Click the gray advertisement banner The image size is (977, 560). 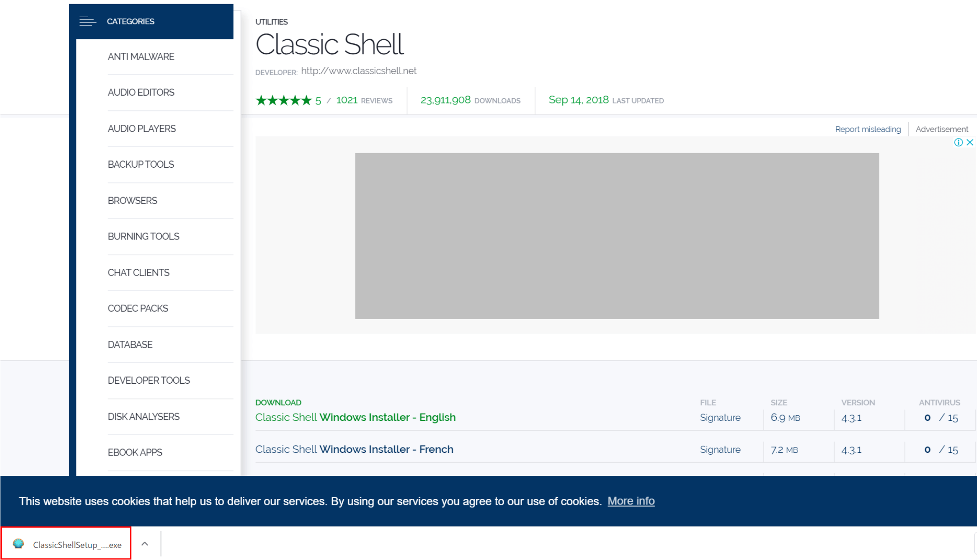(617, 236)
